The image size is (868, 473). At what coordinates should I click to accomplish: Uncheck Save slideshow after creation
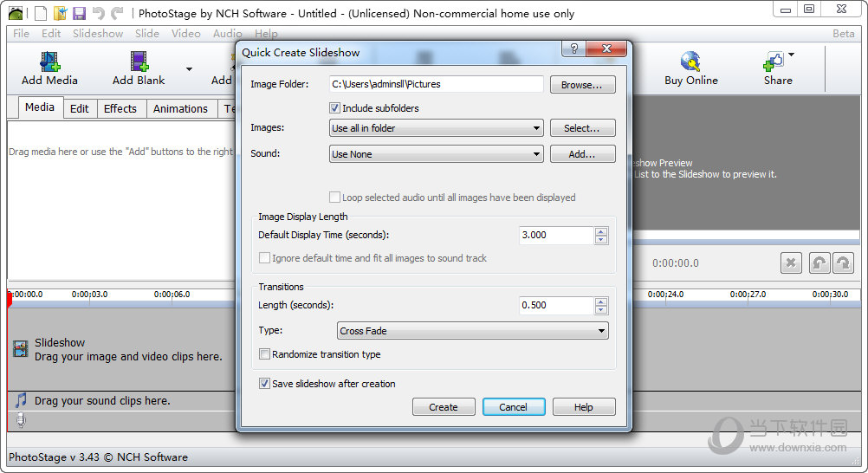[264, 383]
